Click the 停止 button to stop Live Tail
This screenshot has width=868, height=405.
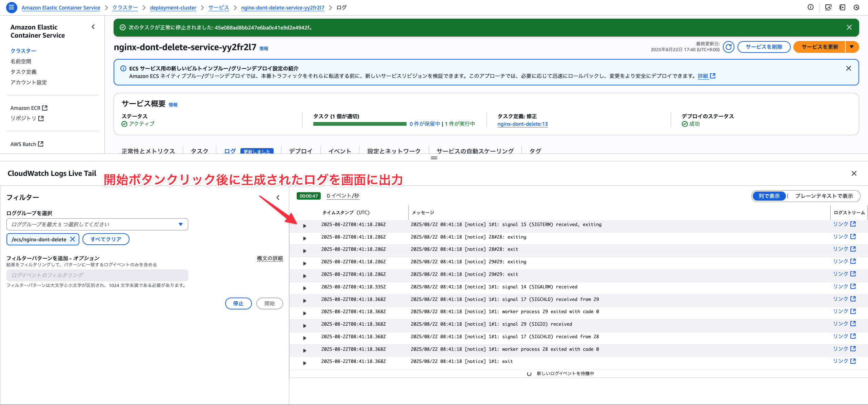coord(238,303)
